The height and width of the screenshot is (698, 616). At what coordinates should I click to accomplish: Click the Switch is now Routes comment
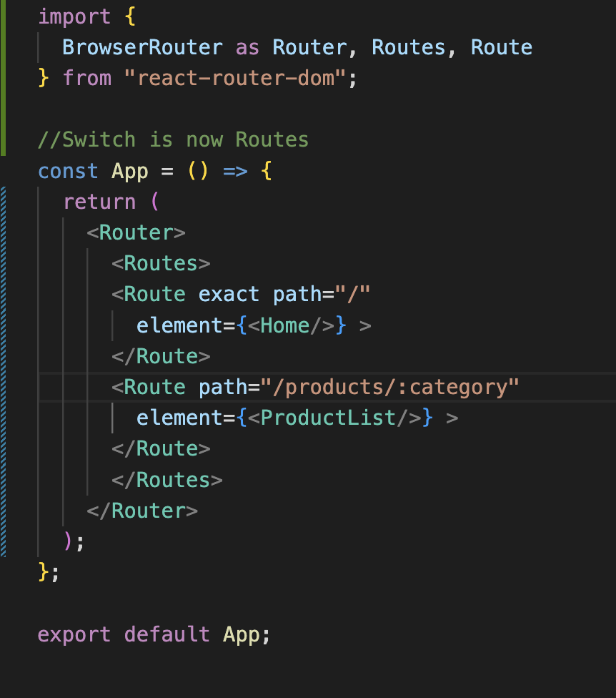[x=172, y=139]
